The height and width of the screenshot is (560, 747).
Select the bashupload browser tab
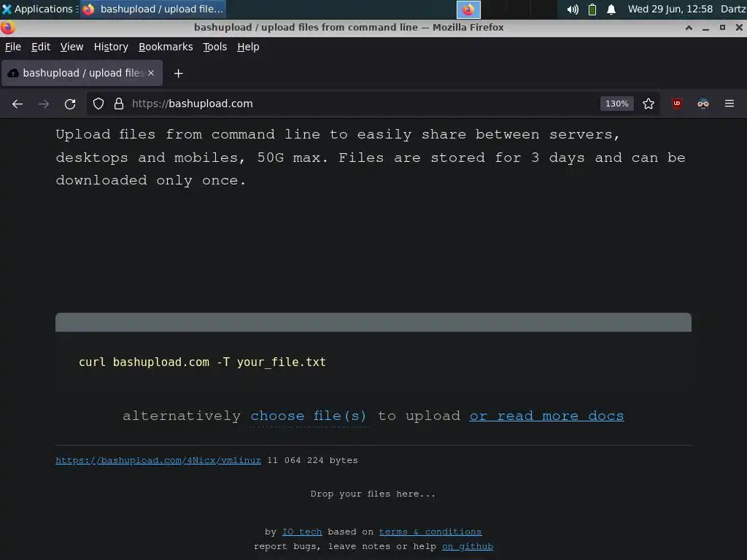[82, 73]
